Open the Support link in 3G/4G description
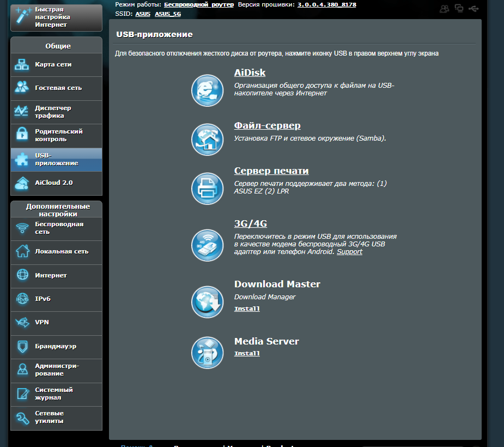 click(x=349, y=252)
